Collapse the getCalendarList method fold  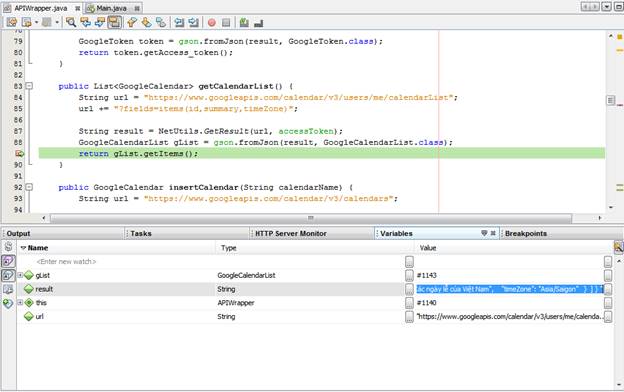click(x=29, y=86)
